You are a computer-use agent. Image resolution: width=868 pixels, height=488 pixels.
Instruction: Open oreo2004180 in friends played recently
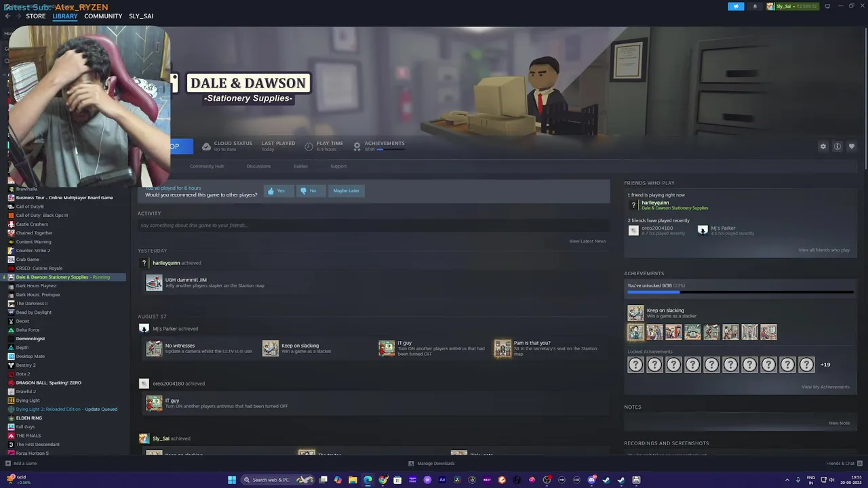(657, 228)
